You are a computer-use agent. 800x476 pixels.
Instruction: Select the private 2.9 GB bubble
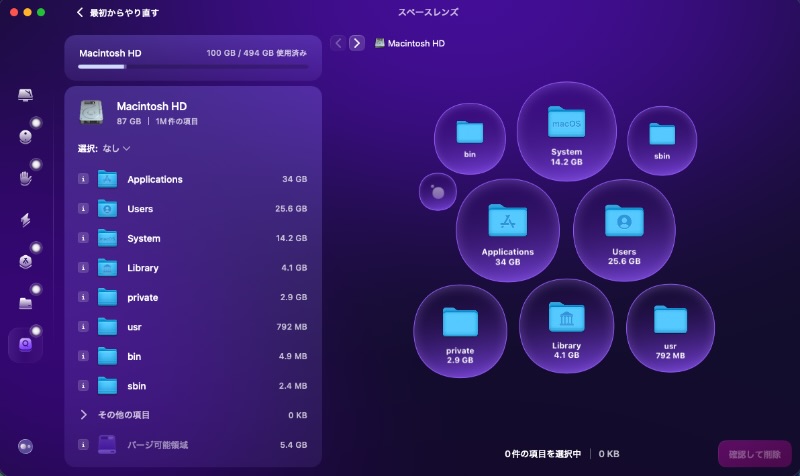(460, 331)
